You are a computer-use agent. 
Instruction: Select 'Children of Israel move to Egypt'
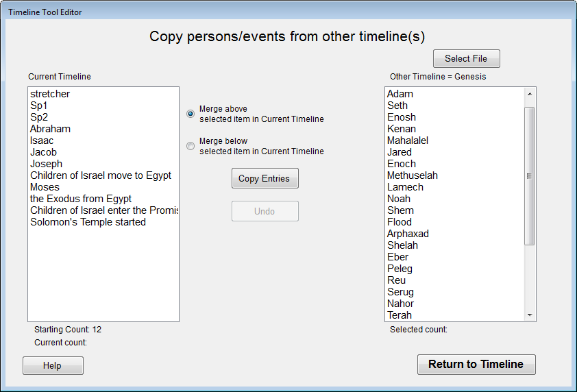[101, 175]
